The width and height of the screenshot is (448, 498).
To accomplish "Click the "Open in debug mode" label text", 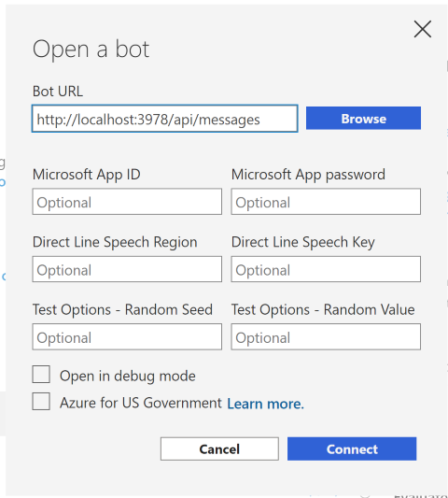I will tap(128, 377).
